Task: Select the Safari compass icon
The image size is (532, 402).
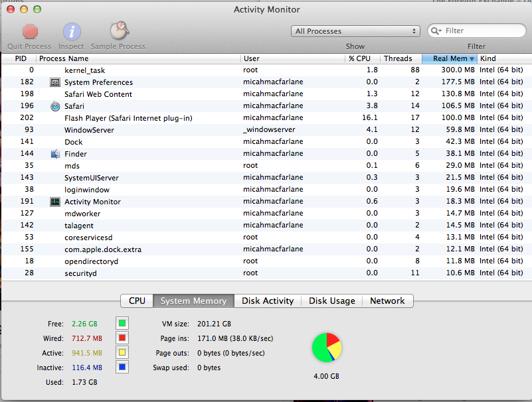Action: point(55,106)
